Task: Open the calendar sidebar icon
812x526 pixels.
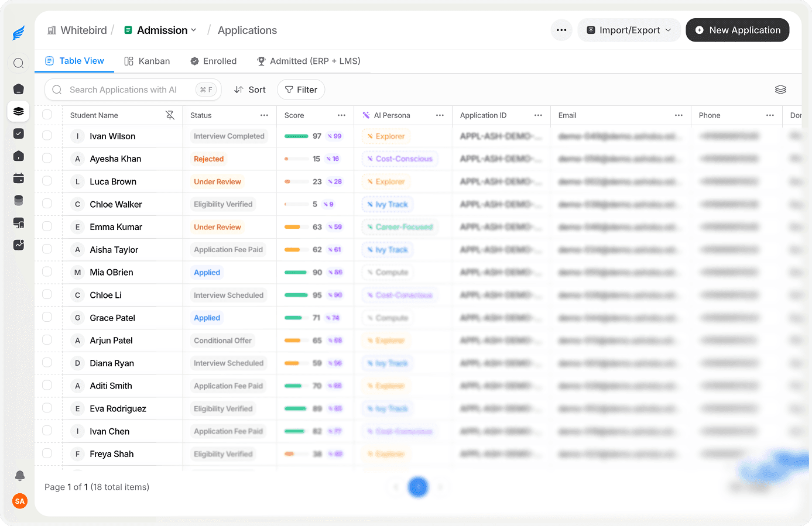Action: click(19, 178)
